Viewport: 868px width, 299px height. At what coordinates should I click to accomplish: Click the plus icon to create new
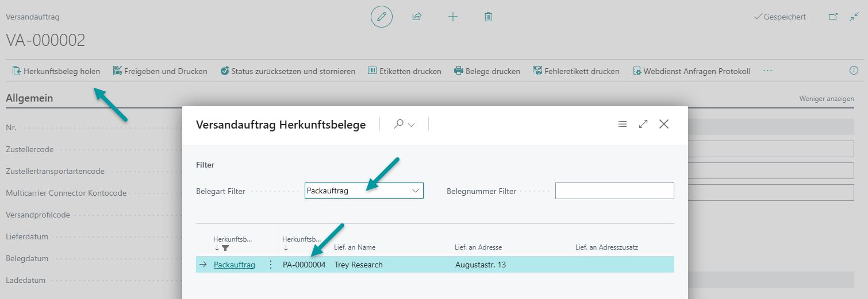(x=453, y=17)
